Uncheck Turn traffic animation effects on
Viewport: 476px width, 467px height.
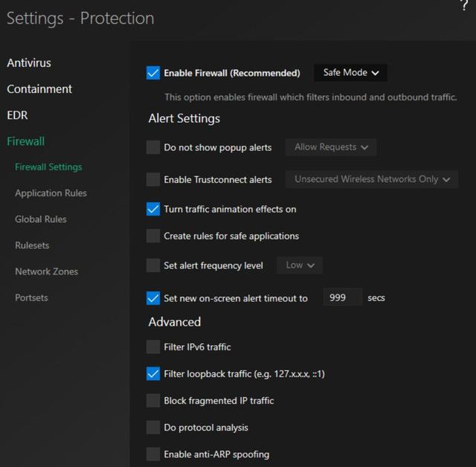[x=153, y=209]
